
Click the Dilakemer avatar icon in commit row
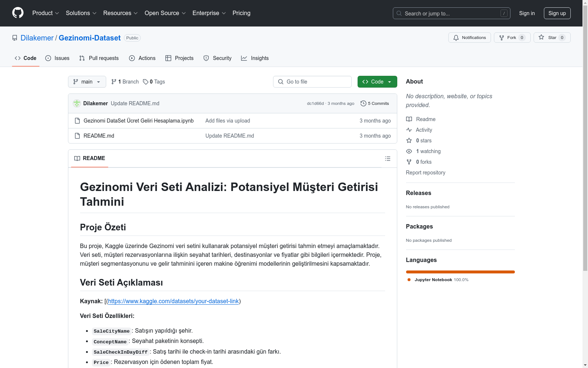[x=77, y=103]
